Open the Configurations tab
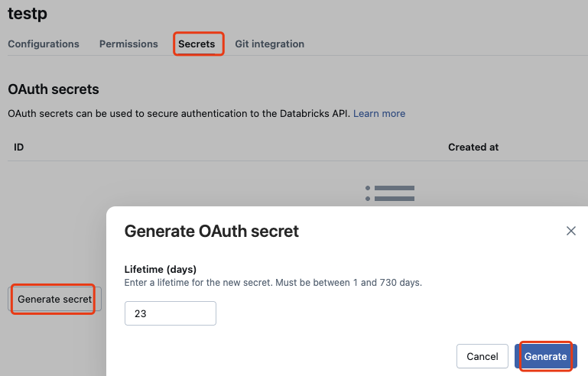The image size is (588, 376). tap(44, 44)
